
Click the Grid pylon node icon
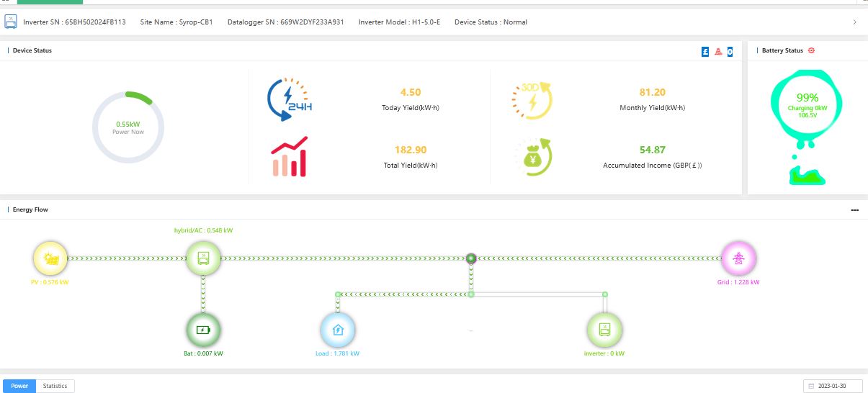(x=739, y=258)
